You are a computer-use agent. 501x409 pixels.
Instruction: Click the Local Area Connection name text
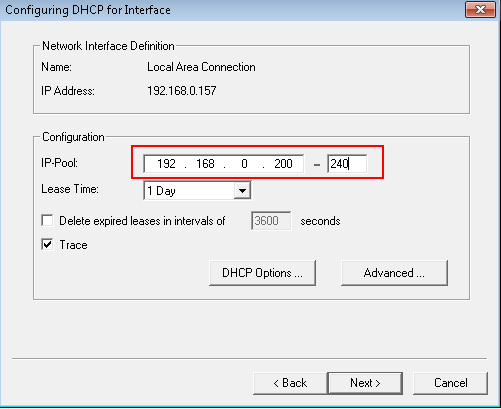point(201,67)
